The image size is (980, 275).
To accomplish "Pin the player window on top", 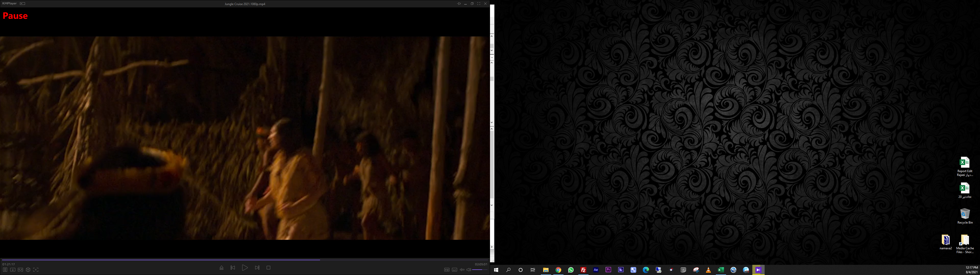I will 459,3.
